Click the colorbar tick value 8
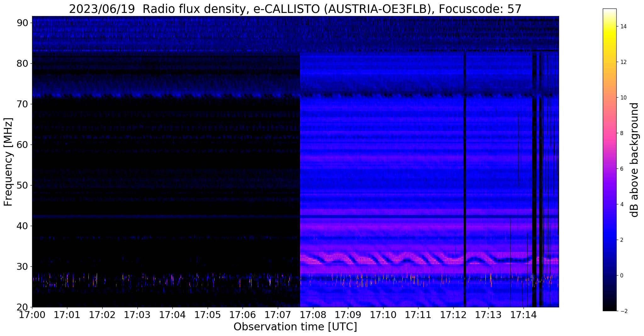The height and width of the screenshot is (336, 644). tap(621, 133)
